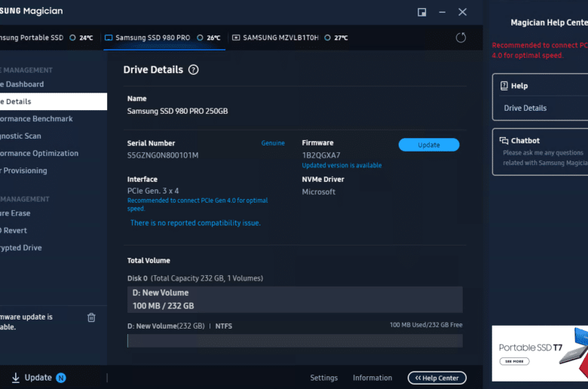Click the Disk 0 total capacity line
This screenshot has width=588, height=389.
pyautogui.click(x=195, y=278)
